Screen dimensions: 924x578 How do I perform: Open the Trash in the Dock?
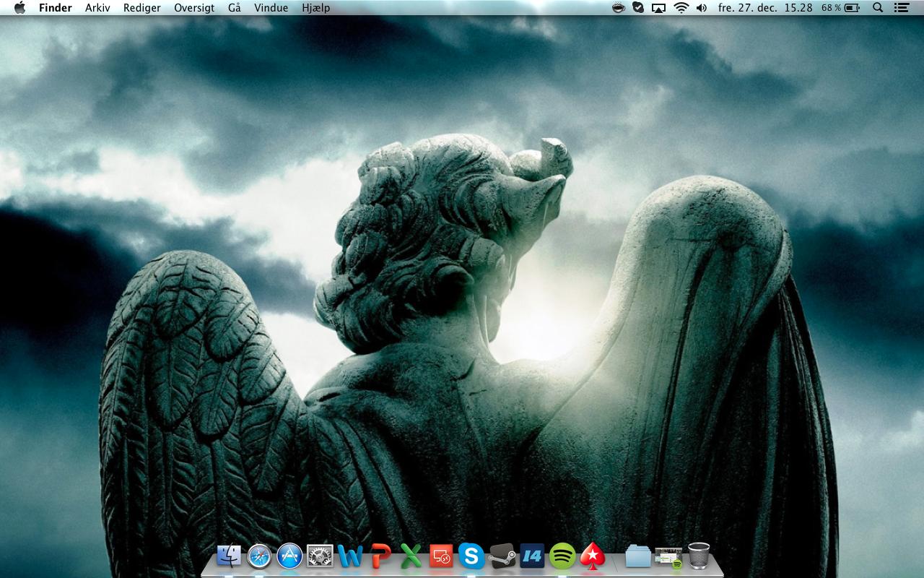pyautogui.click(x=699, y=556)
